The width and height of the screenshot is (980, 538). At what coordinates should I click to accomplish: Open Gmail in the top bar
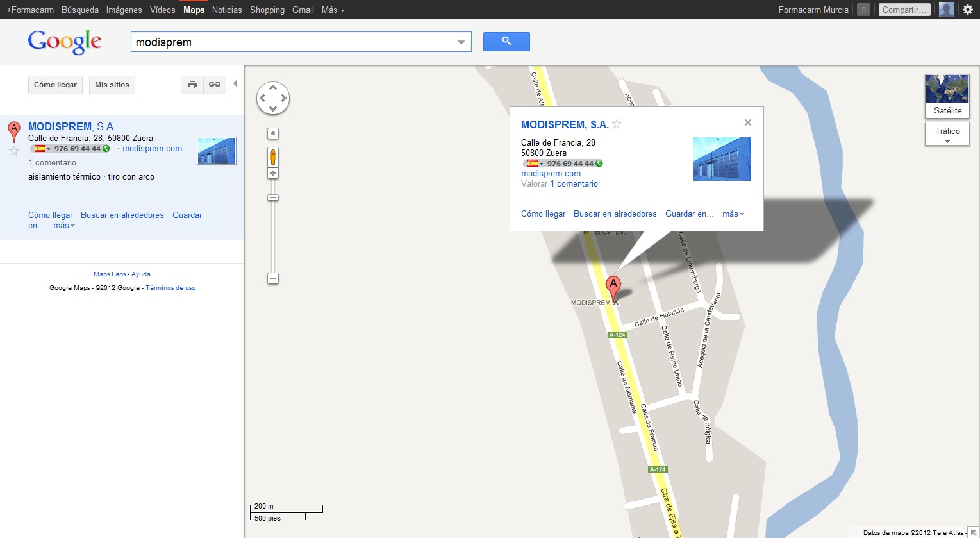click(303, 10)
